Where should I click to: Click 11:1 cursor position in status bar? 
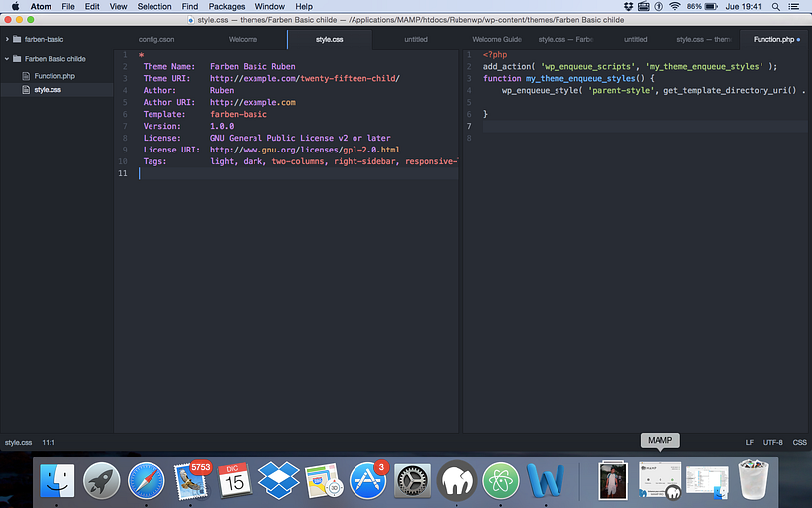click(x=49, y=443)
